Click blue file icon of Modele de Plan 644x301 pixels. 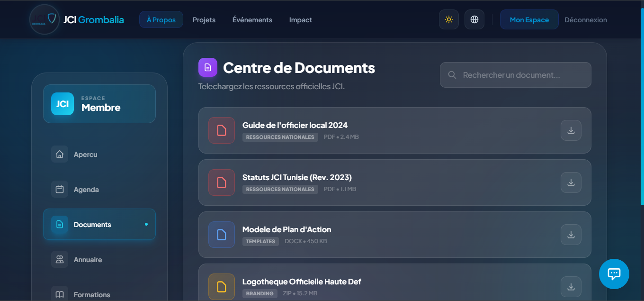tap(222, 235)
